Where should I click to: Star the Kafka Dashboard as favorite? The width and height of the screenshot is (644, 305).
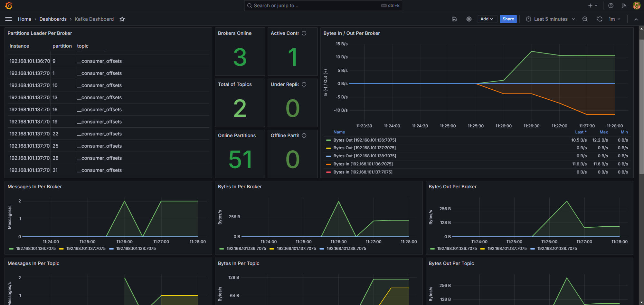[122, 19]
